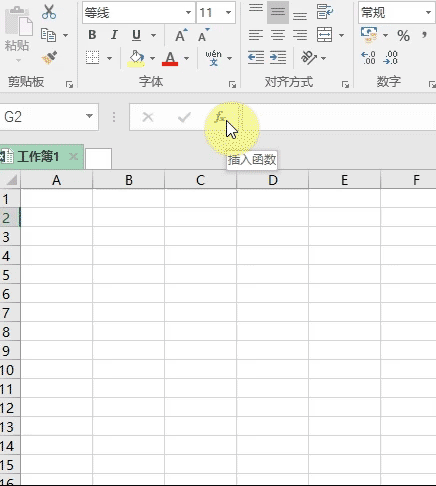Expand border options dropdown arrow
Image resolution: width=436 pixels, height=486 pixels.
click(109, 58)
